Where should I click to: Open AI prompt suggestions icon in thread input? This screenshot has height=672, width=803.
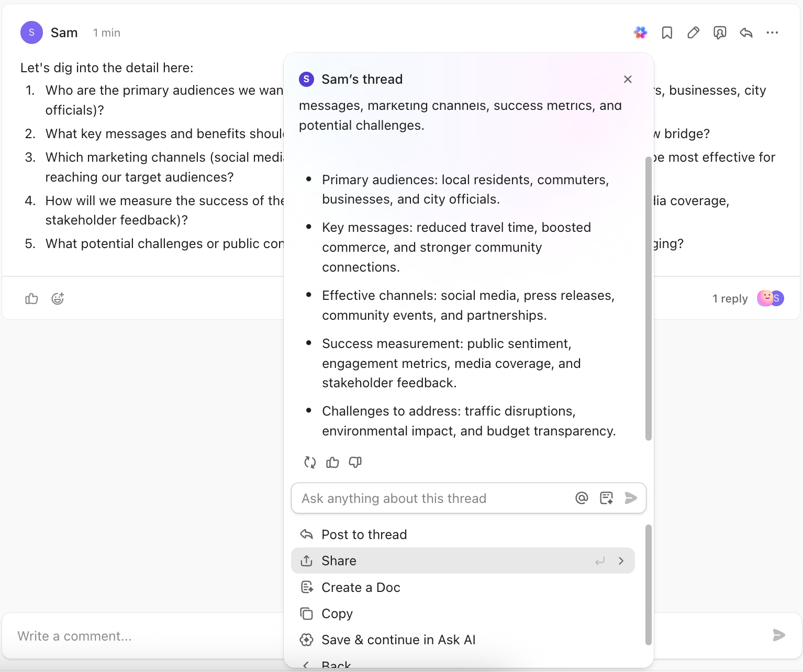606,498
